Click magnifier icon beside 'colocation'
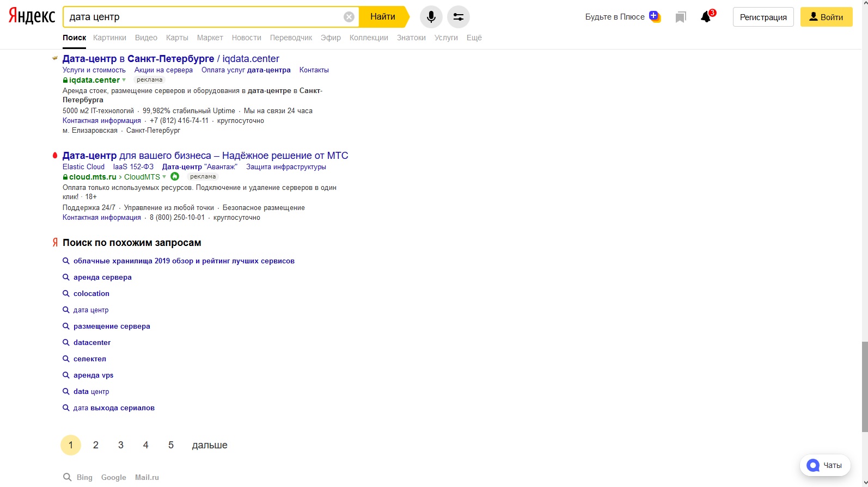Screen dimensions: 868x487 [66, 293]
